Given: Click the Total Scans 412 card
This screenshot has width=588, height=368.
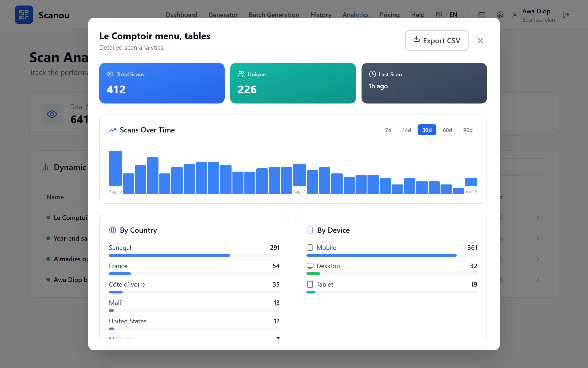Looking at the screenshot, I should tap(162, 83).
